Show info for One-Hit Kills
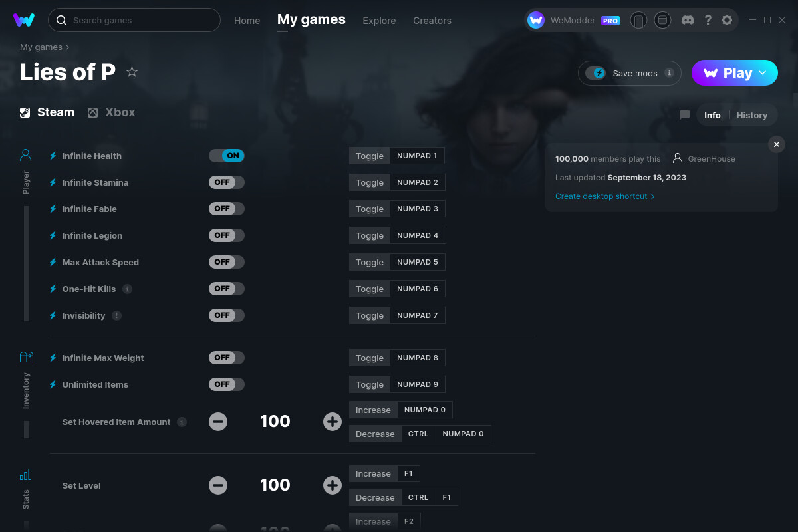This screenshot has height=532, width=798. click(x=127, y=289)
